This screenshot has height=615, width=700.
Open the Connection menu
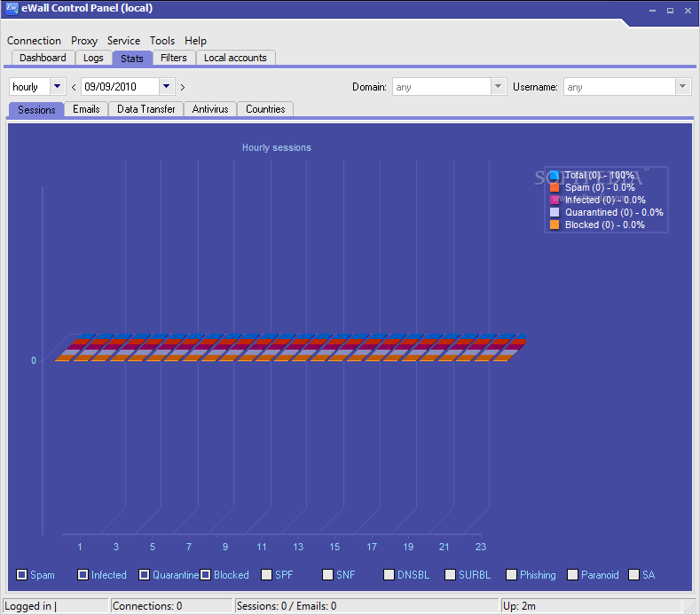34,41
